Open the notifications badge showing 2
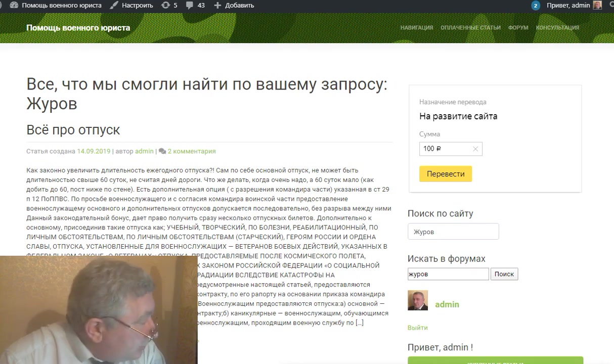Viewport: 614px width, 364px height. point(536,6)
